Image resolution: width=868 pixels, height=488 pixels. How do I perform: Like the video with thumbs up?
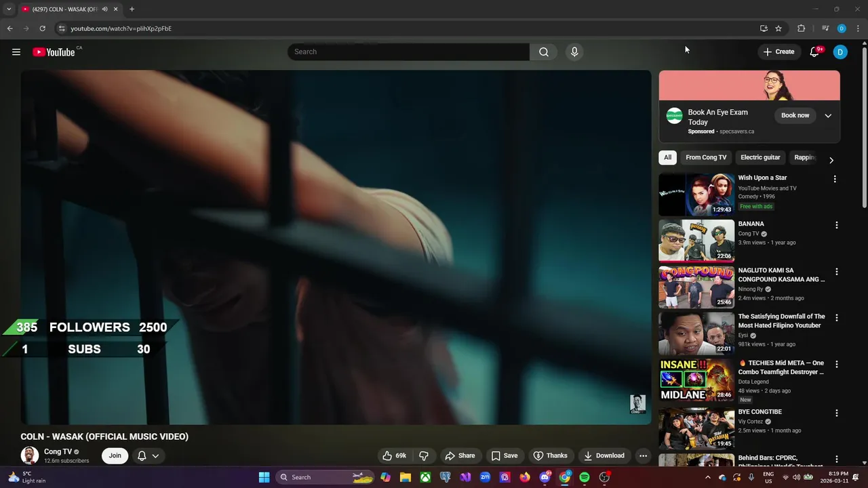pyautogui.click(x=395, y=455)
